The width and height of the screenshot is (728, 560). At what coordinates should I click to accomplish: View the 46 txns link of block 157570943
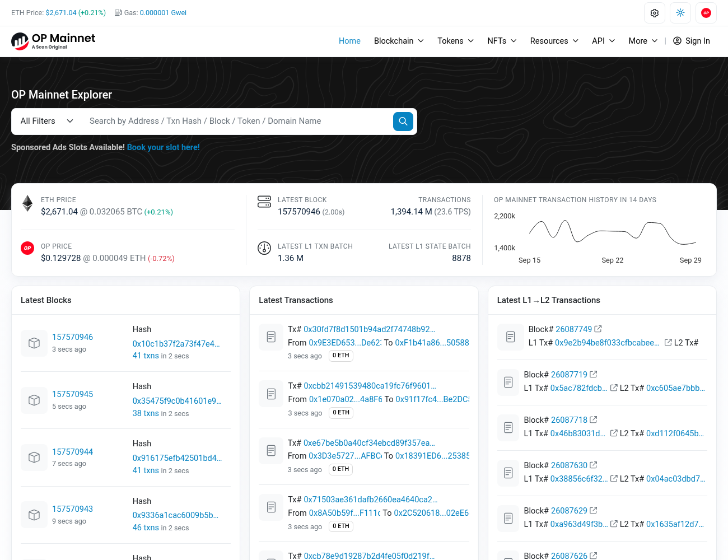coord(146,528)
